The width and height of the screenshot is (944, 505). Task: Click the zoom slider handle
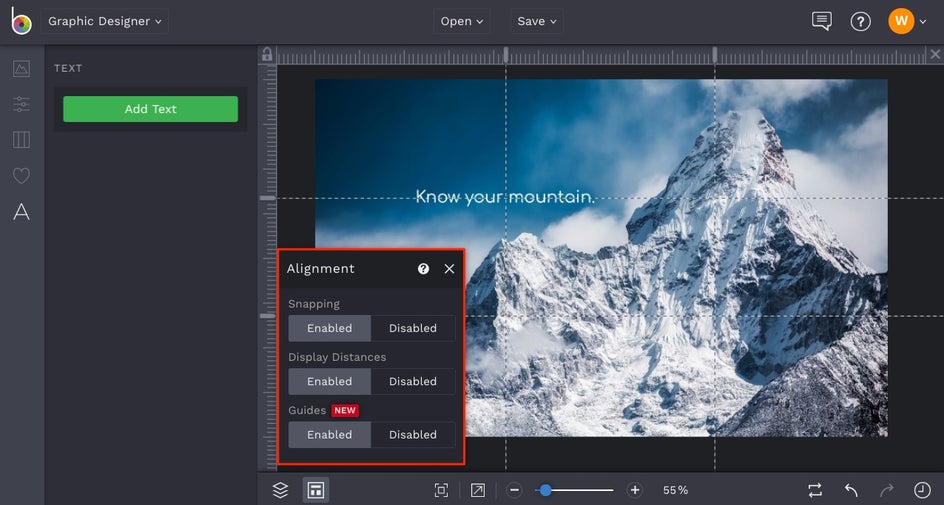(x=545, y=490)
